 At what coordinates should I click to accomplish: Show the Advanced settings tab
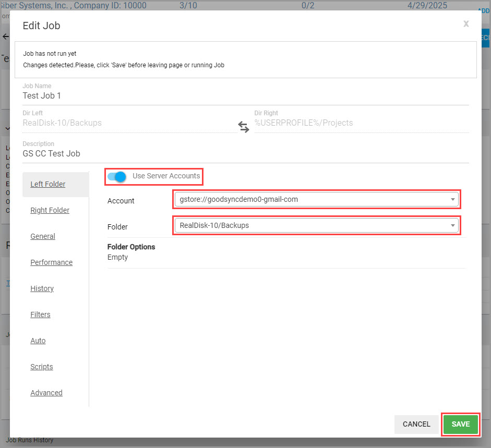pyautogui.click(x=46, y=393)
